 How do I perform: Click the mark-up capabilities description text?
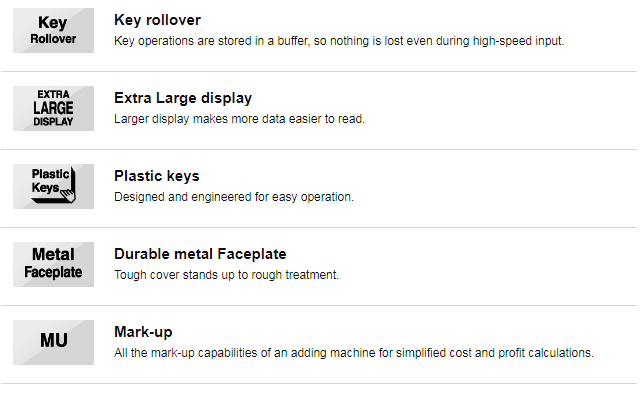coord(354,353)
